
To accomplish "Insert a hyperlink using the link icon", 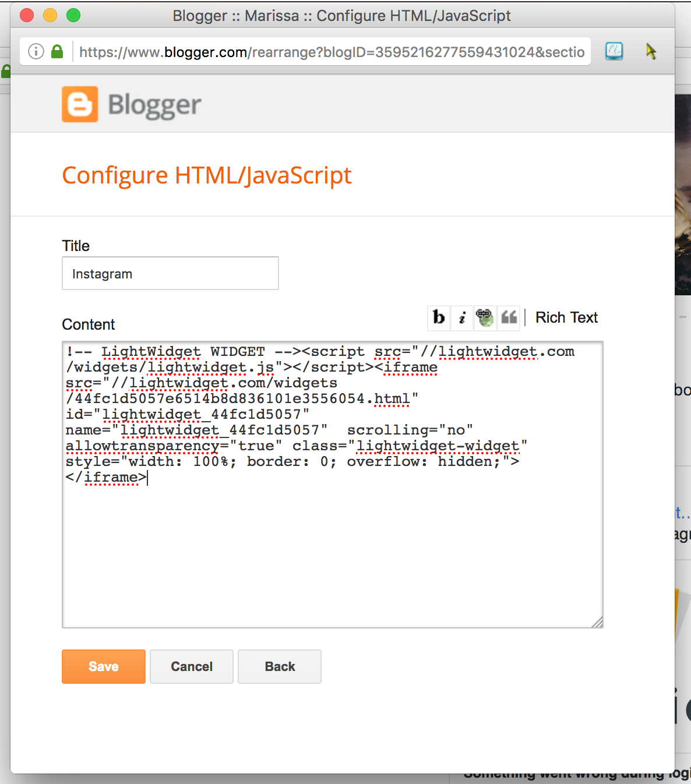I will pyautogui.click(x=485, y=317).
